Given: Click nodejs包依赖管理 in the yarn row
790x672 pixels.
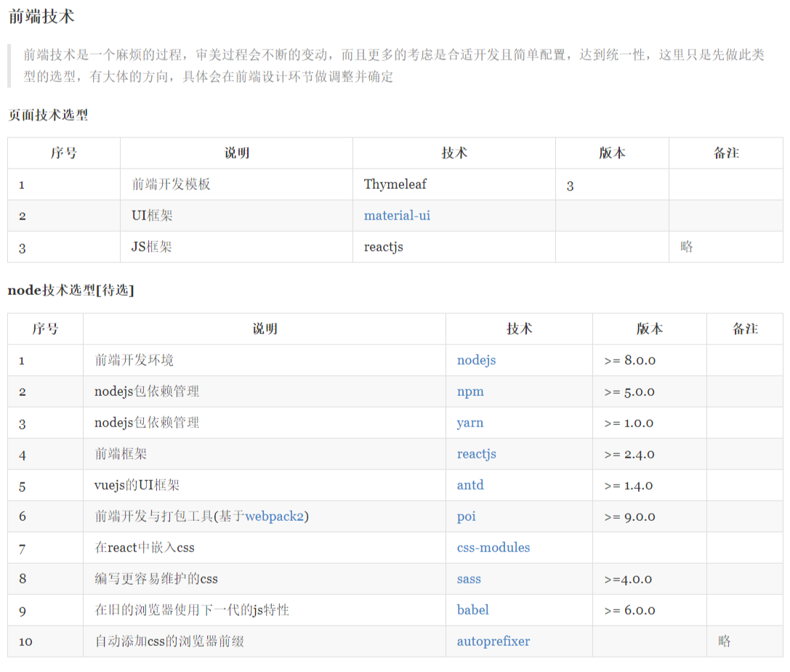Looking at the screenshot, I should click(147, 423).
